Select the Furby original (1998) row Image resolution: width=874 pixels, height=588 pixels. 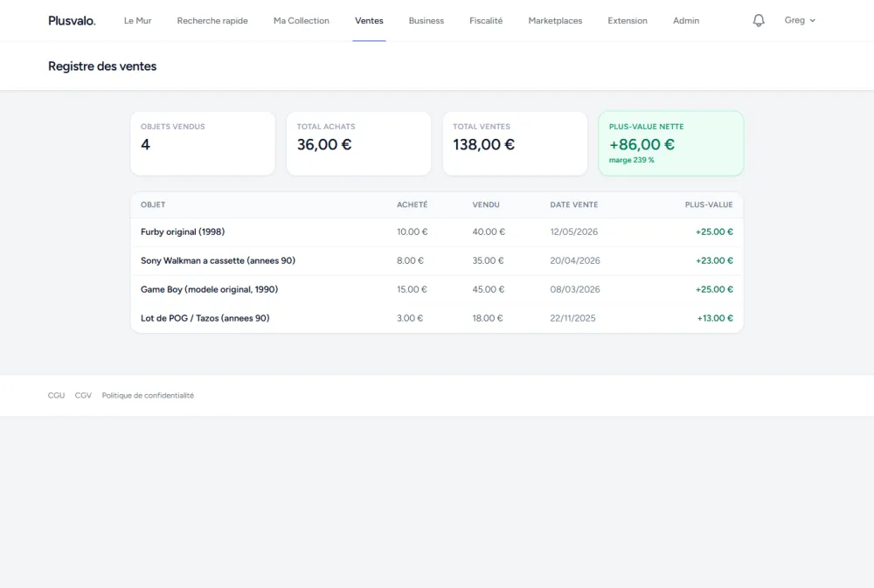[437, 232]
